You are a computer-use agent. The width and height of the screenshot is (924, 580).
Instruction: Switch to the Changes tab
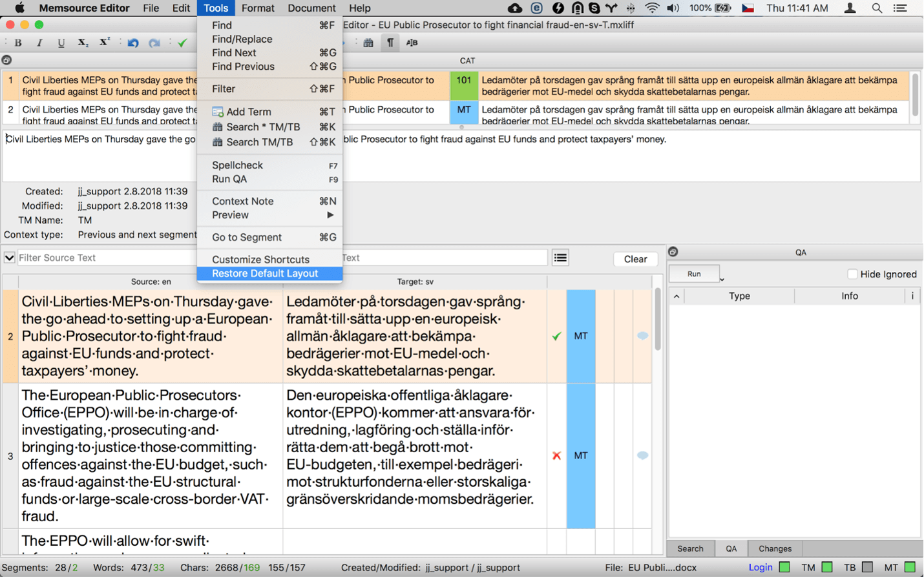tap(775, 548)
